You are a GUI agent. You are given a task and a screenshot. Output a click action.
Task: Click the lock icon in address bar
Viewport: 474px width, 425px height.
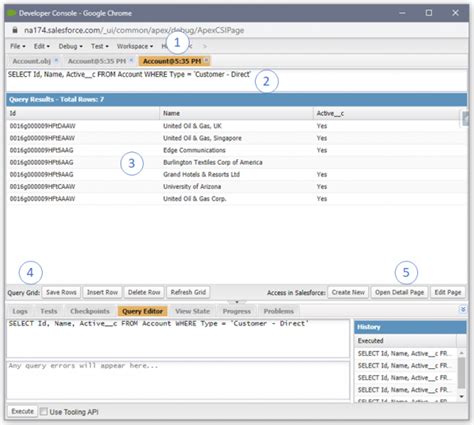tap(15, 30)
